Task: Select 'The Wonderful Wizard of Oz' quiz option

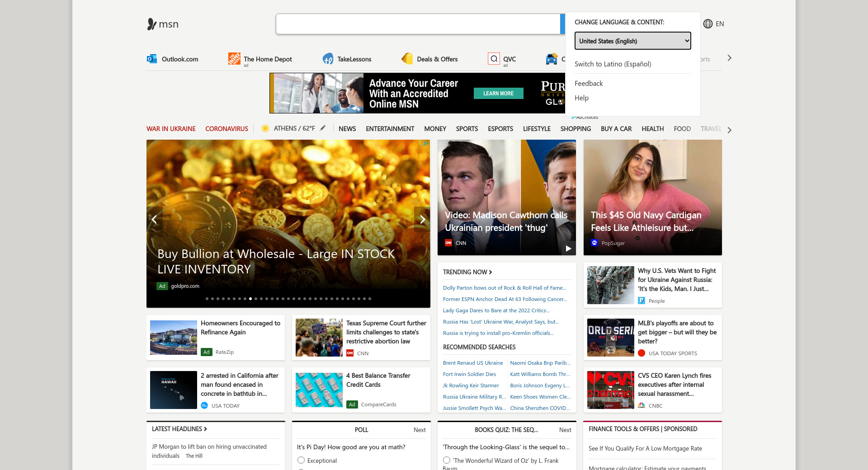Action: [447, 460]
